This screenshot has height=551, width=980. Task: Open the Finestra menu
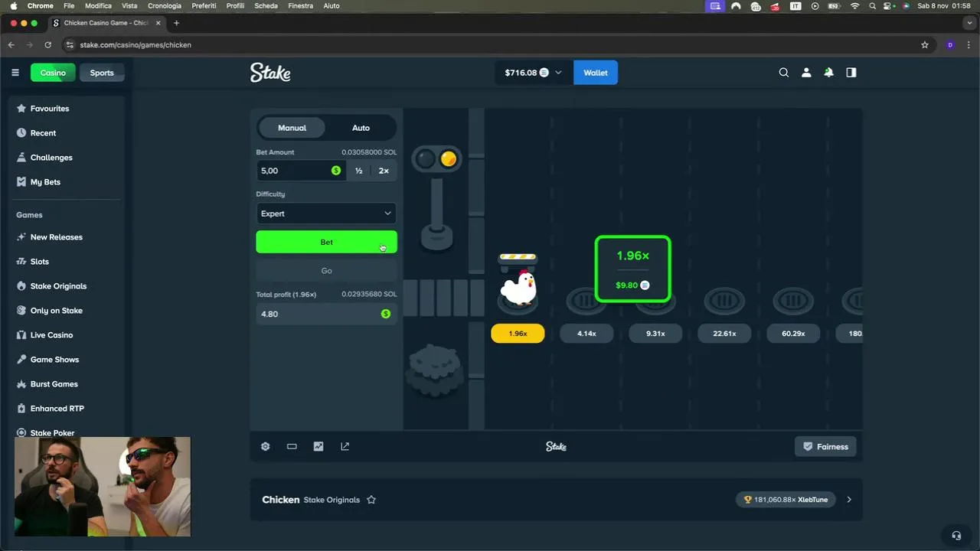[300, 5]
